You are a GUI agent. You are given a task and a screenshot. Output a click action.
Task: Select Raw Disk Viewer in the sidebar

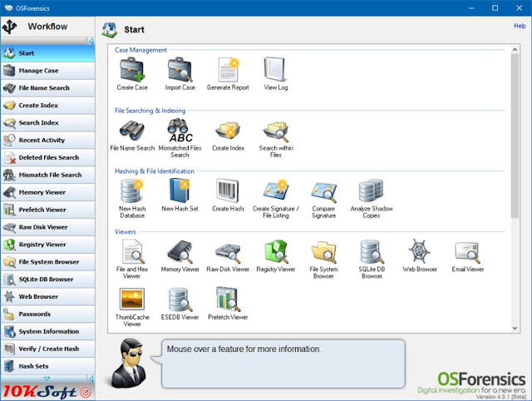(48, 227)
